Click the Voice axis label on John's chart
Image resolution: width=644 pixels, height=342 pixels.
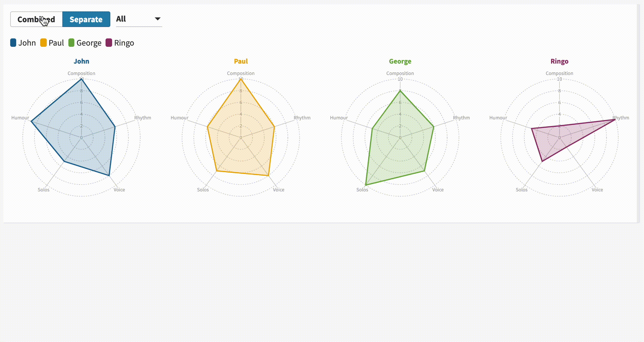click(x=119, y=190)
